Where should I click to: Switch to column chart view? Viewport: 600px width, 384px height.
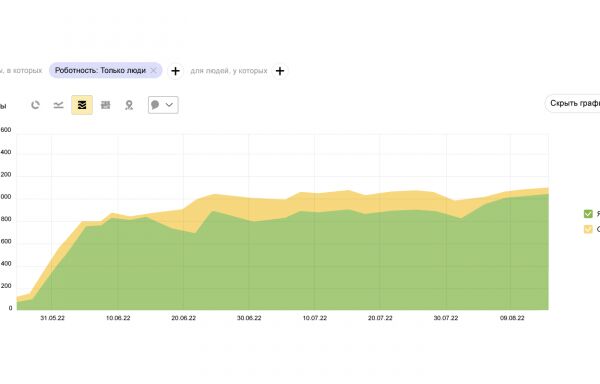coord(105,105)
